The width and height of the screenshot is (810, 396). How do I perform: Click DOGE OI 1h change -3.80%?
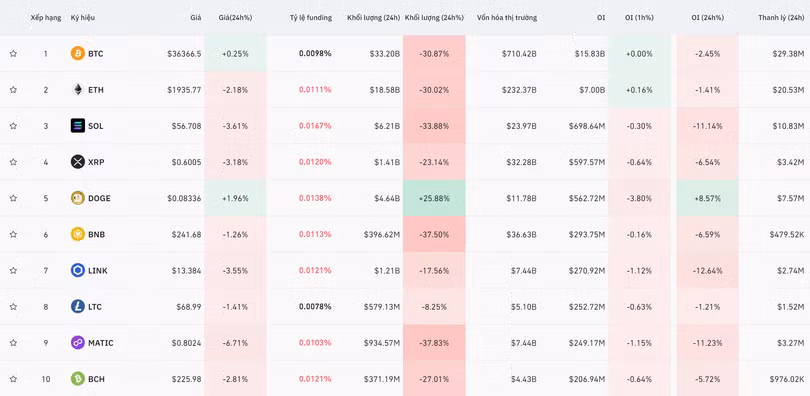point(639,198)
